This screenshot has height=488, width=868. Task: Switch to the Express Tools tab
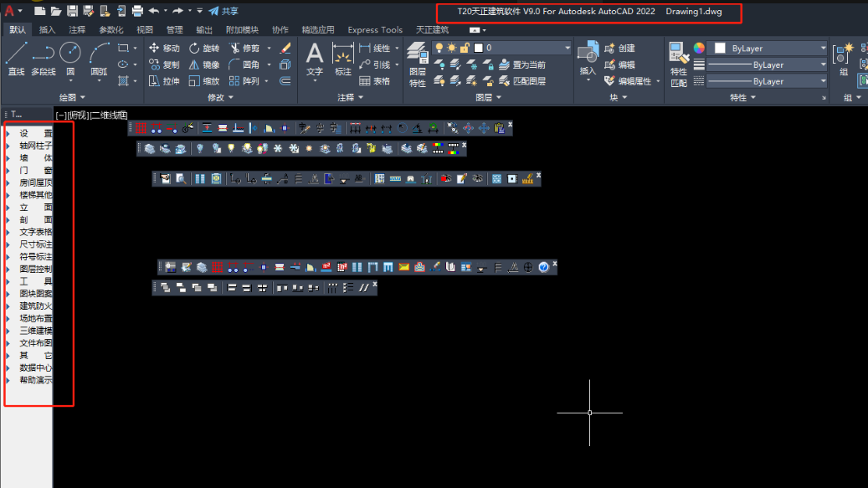pos(375,30)
